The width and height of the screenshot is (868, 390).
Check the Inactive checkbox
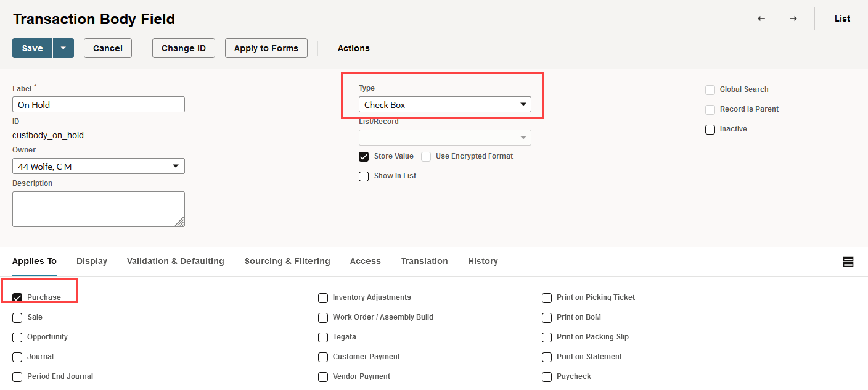click(710, 130)
